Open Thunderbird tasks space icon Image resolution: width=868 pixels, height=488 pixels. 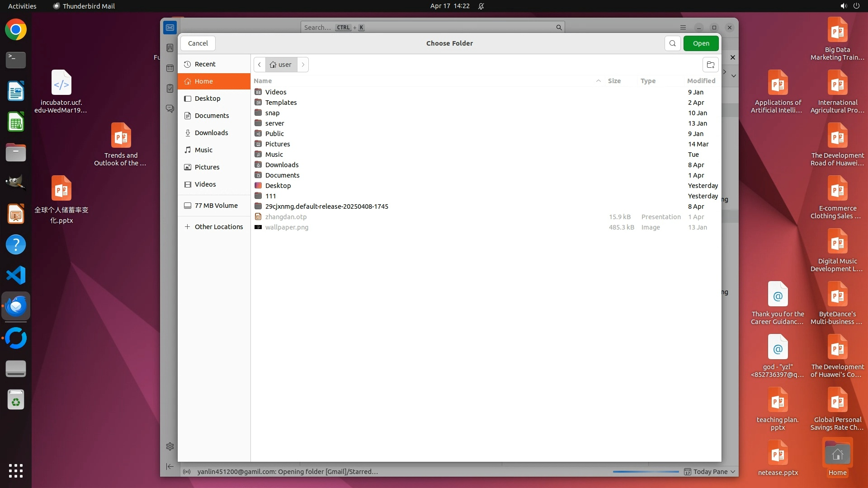coord(170,89)
